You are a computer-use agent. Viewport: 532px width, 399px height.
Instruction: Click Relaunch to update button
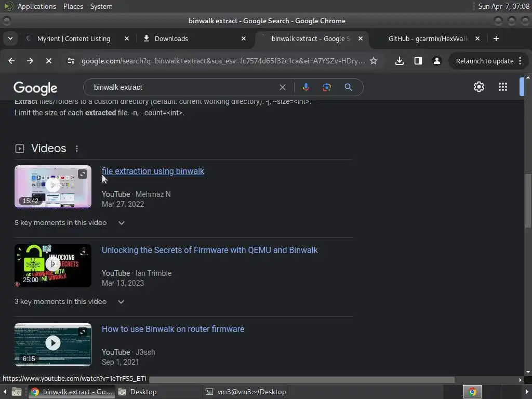point(488,61)
